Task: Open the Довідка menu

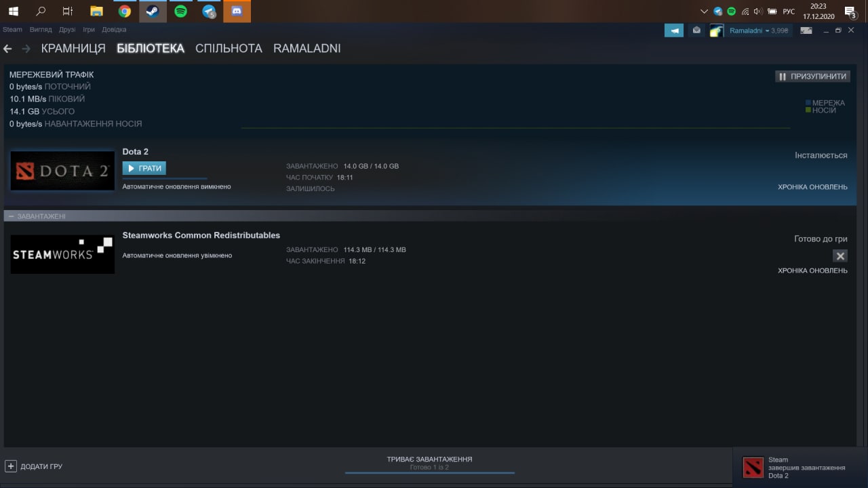Action: click(x=114, y=30)
